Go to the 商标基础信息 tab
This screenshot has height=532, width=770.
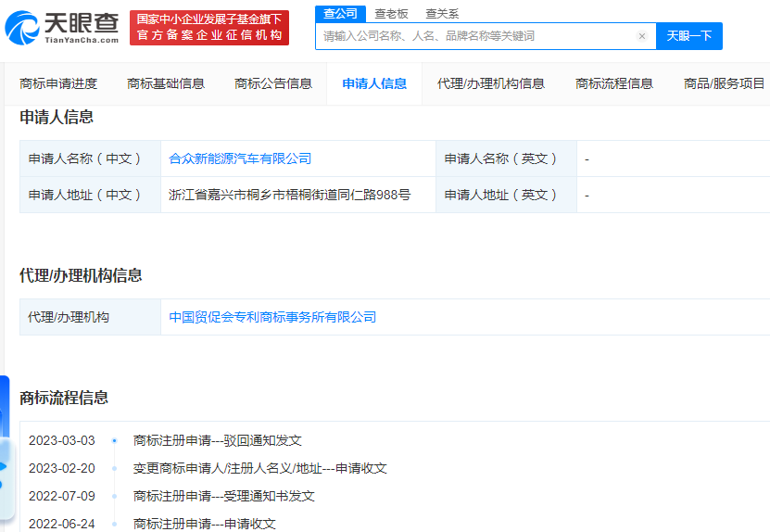(166, 83)
